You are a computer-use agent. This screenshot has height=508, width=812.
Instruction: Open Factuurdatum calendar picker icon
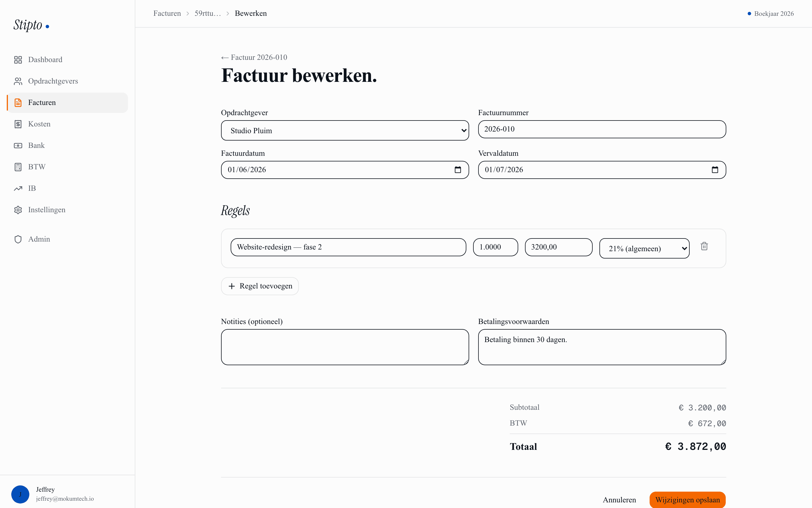pos(458,170)
